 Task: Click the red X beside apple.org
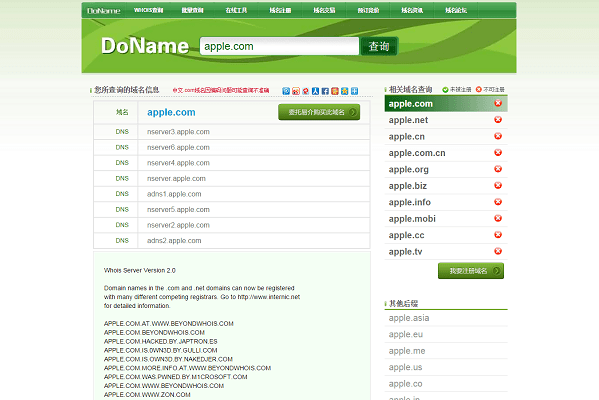pyautogui.click(x=498, y=169)
